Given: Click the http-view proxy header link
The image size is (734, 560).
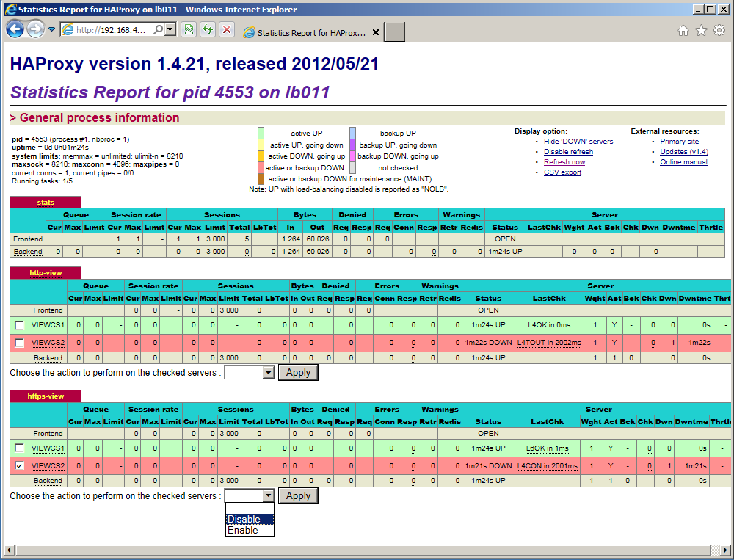Looking at the screenshot, I should click(46, 273).
